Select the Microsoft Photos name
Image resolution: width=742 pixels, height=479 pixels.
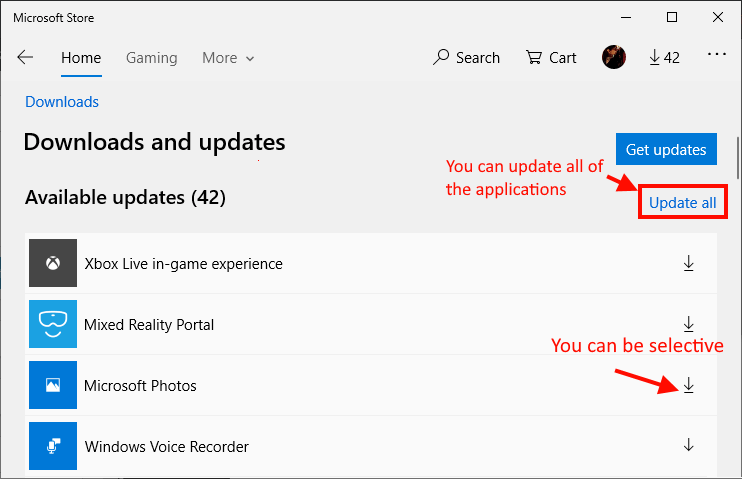coord(140,386)
